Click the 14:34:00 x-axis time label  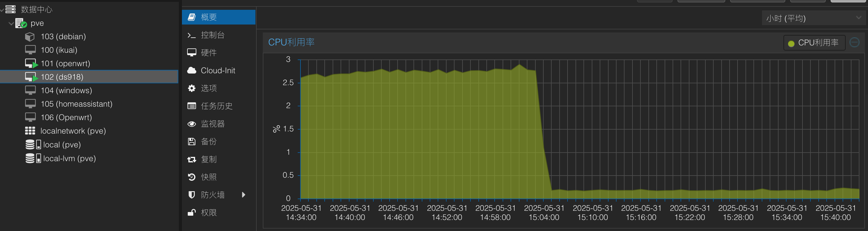coord(301,213)
